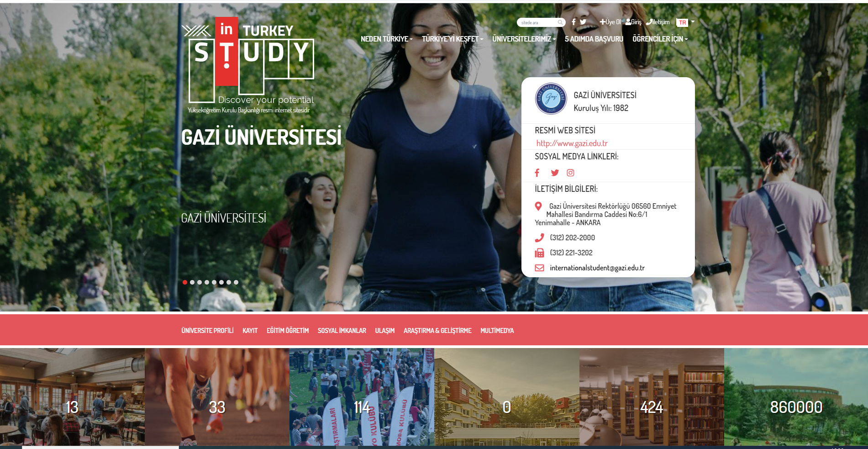This screenshot has width=868, height=449.
Task: Click the library shelves tile showing 424
Action: [652, 397]
